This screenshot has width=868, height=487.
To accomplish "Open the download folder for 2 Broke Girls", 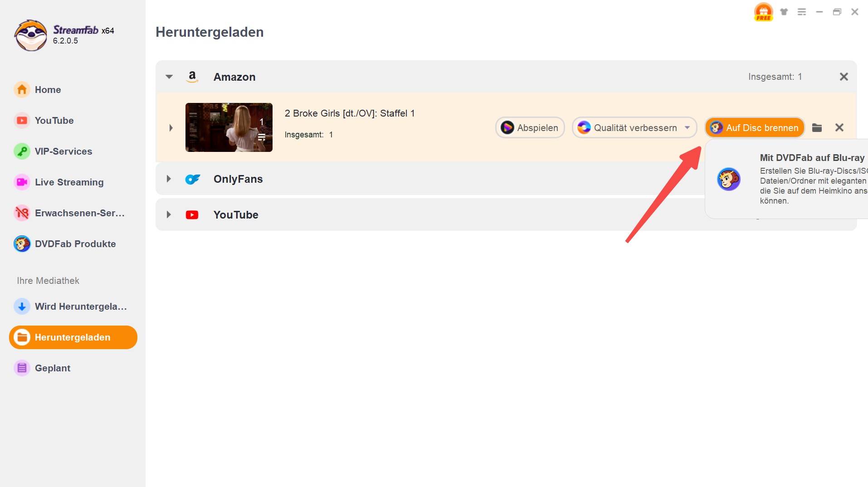I will point(817,128).
